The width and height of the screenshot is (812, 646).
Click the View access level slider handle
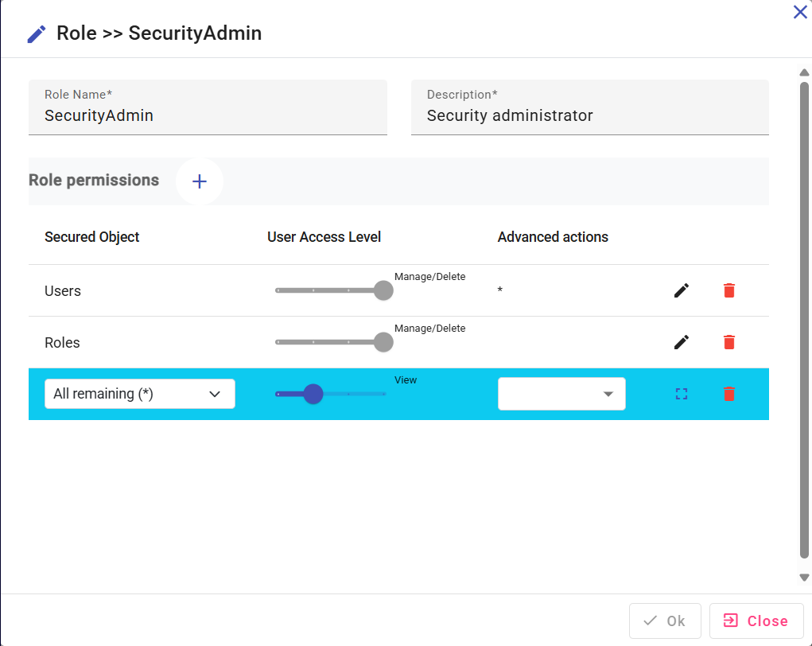click(x=313, y=394)
